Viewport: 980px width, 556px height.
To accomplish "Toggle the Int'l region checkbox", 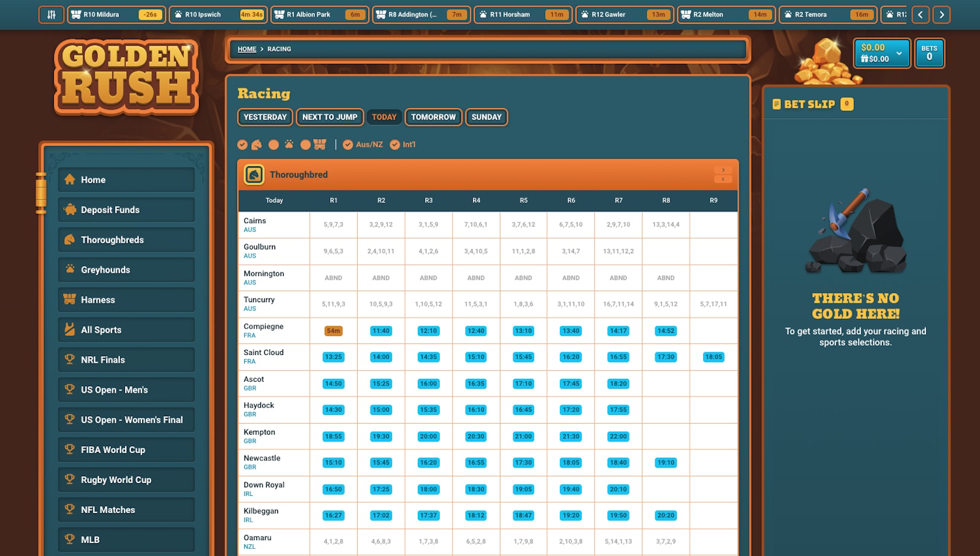I will 395,145.
